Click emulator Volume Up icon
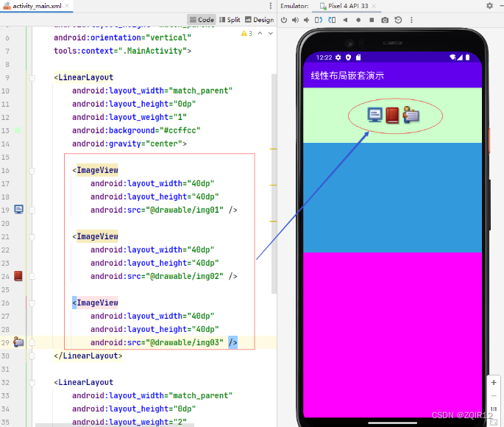 tap(295, 20)
